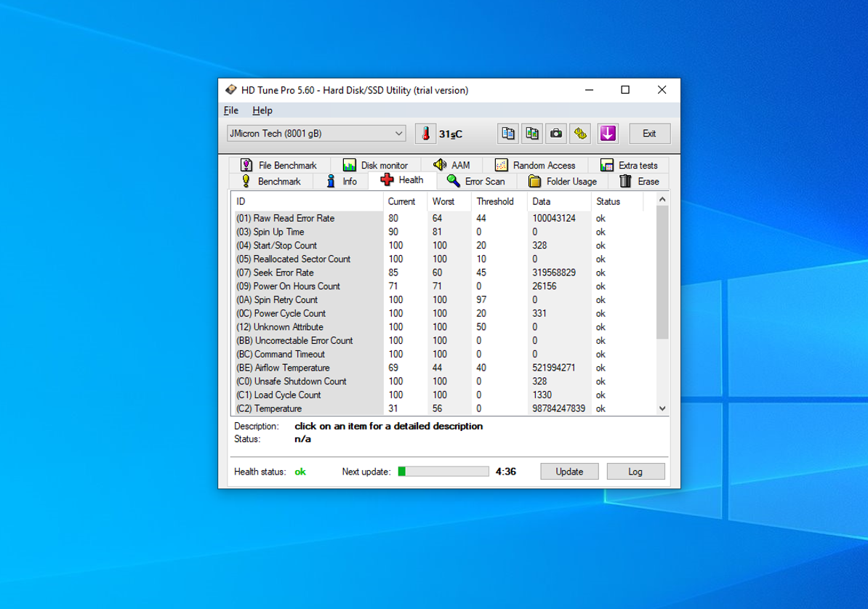The image size is (868, 609).
Task: Open the Error Scan tab
Action: tap(475, 182)
